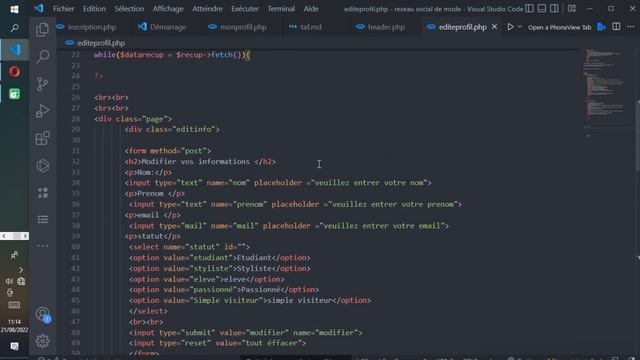Click the taskbar horizontal scrollbar right arrow
The image size is (640, 360).
(25, 236)
